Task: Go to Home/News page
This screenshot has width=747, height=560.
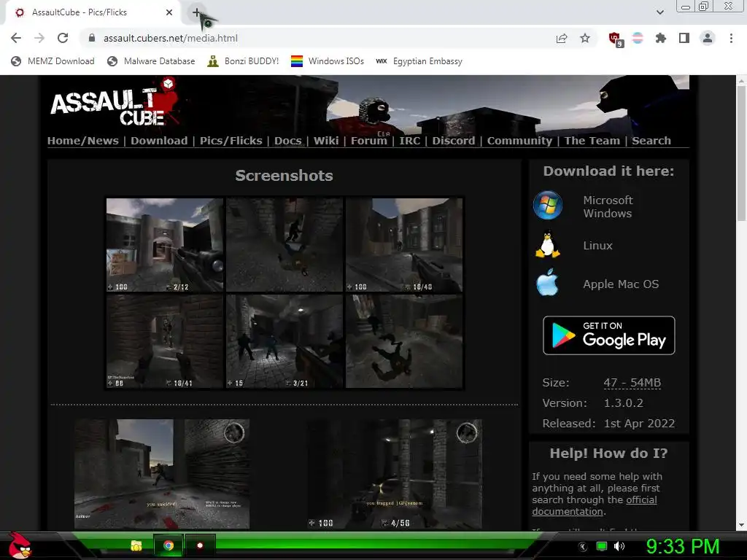Action: pyautogui.click(x=83, y=141)
